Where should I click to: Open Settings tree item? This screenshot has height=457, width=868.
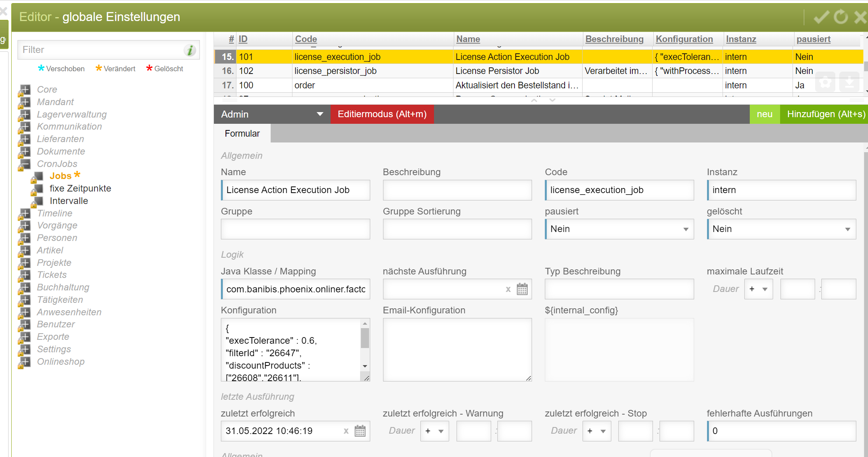54,349
